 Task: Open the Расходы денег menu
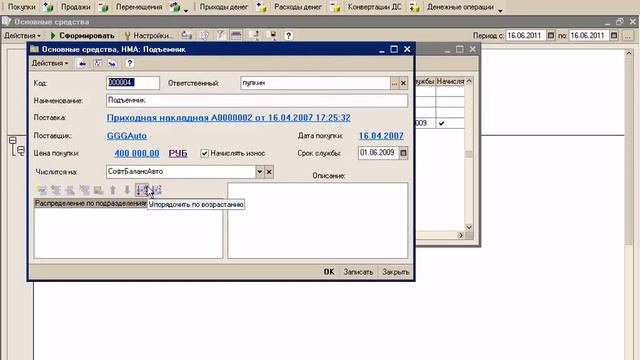tap(298, 7)
